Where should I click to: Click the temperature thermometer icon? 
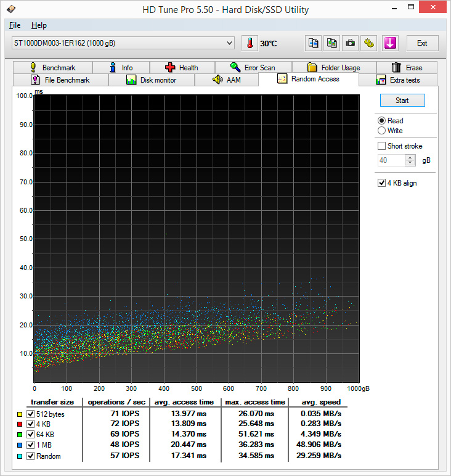[250, 43]
